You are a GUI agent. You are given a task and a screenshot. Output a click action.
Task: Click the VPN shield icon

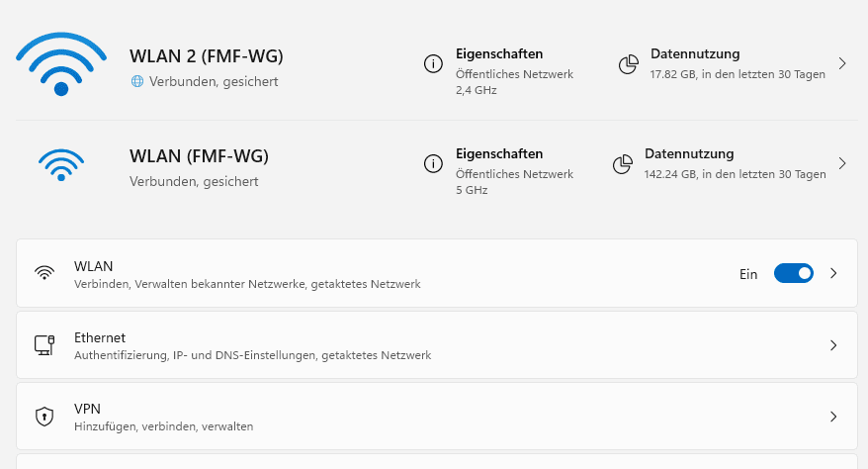coord(44,417)
